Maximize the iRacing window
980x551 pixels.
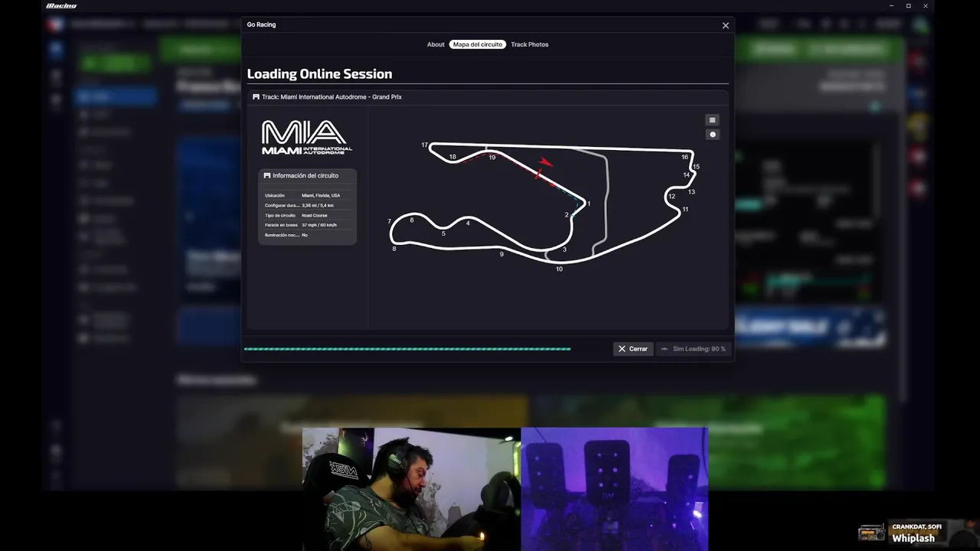908,5
